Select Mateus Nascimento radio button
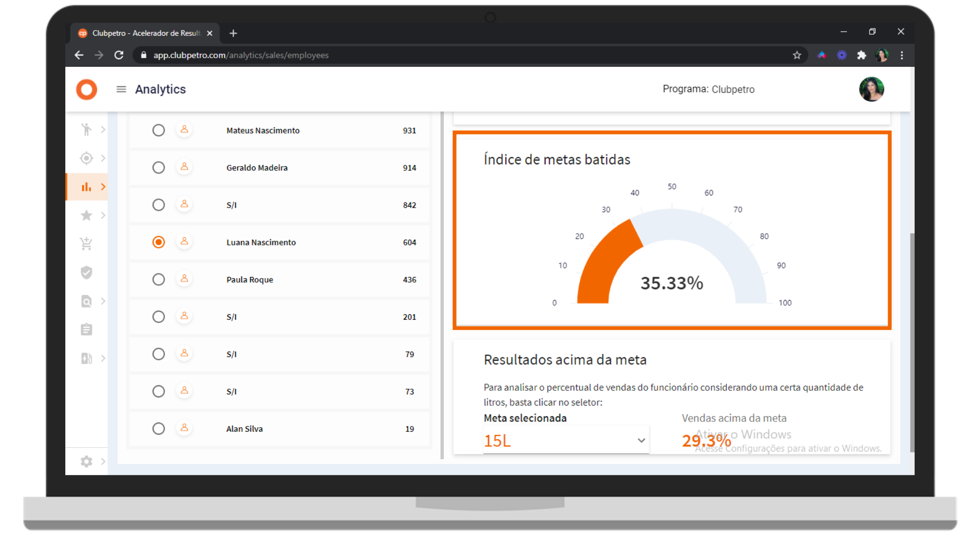Image resolution: width=980 pixels, height=551 pixels. [x=159, y=131]
